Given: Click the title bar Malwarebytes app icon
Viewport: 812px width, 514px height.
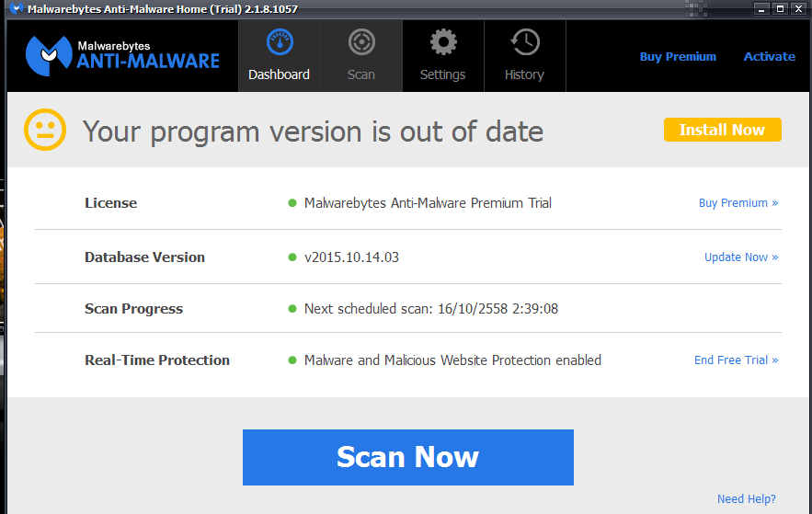Looking at the screenshot, I should pyautogui.click(x=17, y=9).
